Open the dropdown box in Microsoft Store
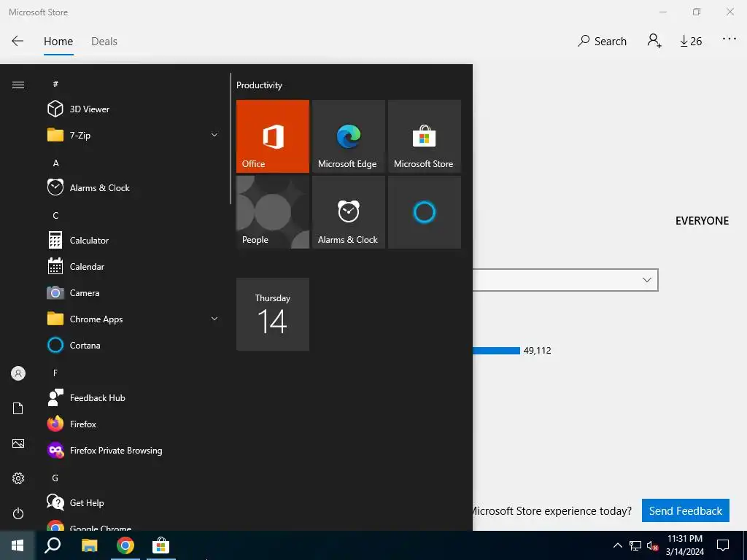747x560 pixels. tap(565, 280)
